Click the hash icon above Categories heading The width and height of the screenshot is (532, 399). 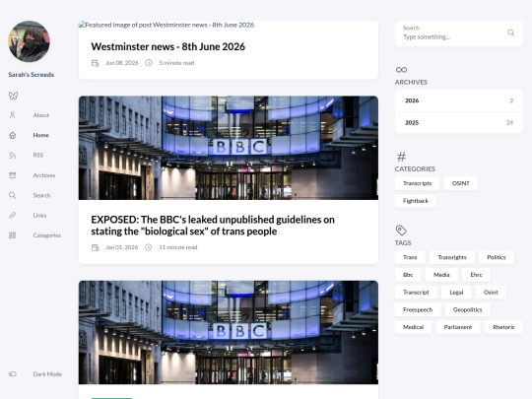tap(401, 157)
